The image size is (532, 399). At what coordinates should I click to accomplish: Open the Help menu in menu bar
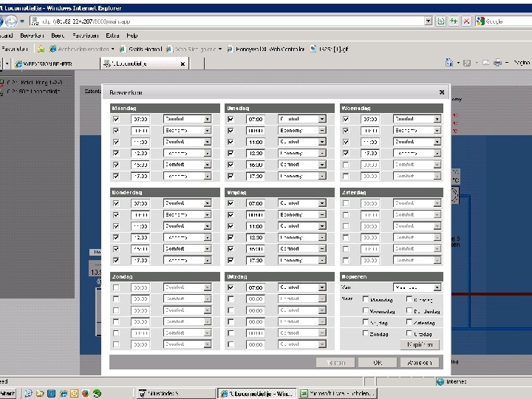(x=132, y=35)
